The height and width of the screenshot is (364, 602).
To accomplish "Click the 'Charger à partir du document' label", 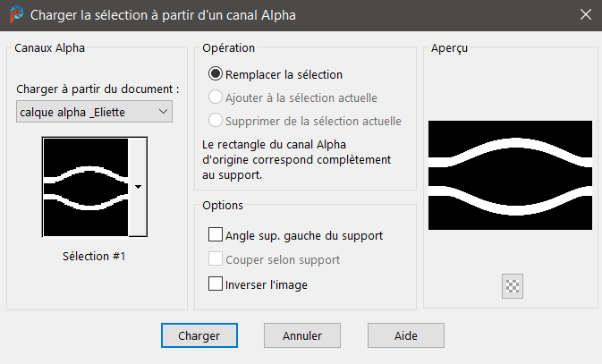I will 98,89.
